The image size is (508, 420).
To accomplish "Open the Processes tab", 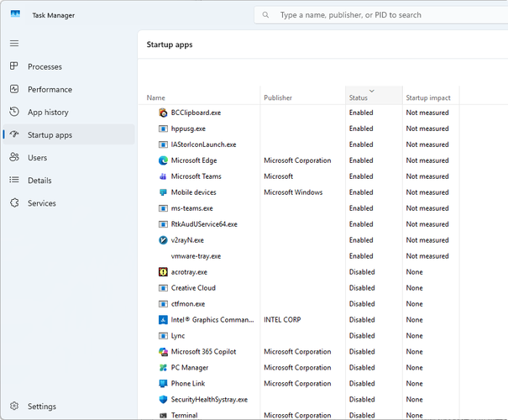I will point(69,66).
